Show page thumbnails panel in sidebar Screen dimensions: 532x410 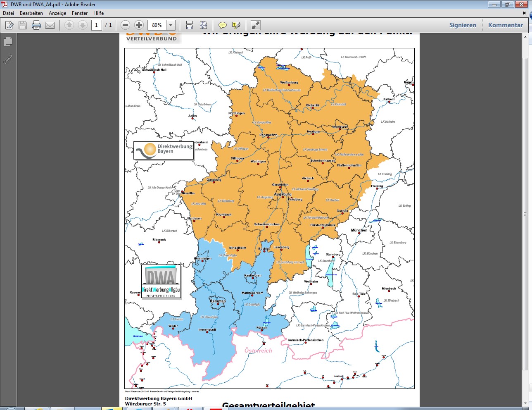(8, 42)
